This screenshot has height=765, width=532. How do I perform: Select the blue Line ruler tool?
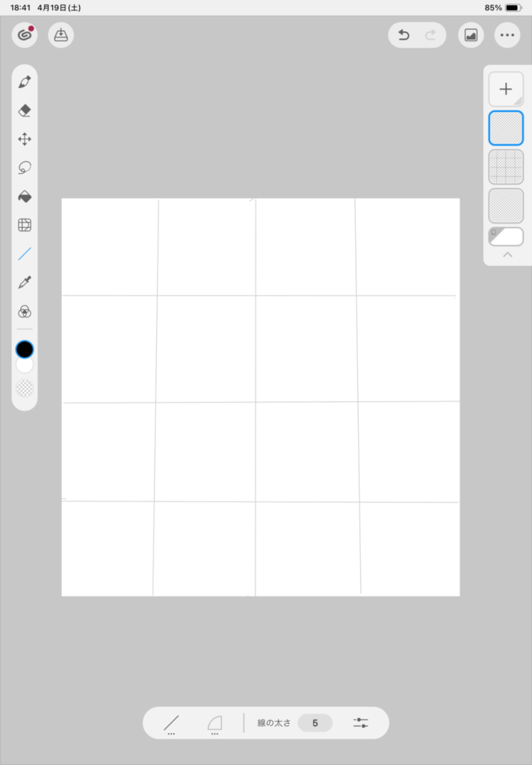point(25,254)
